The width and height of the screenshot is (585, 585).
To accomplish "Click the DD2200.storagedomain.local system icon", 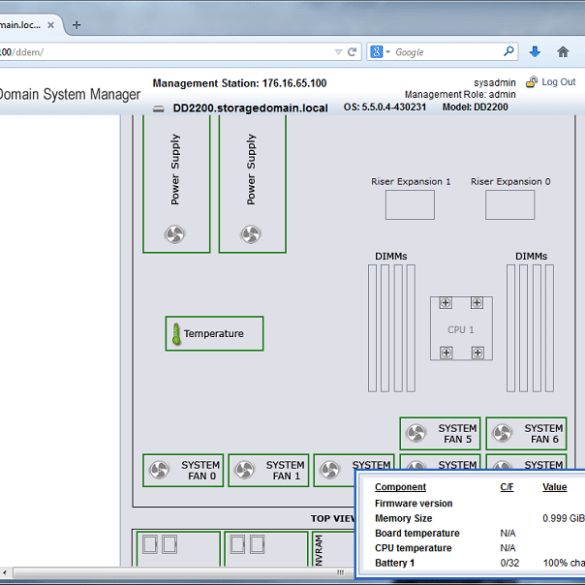I will 159,109.
